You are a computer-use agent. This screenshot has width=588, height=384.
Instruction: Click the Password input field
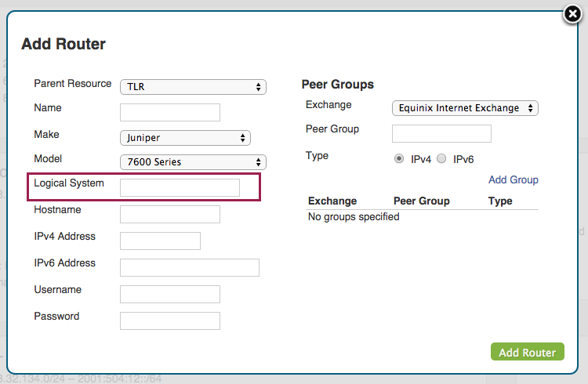point(170,321)
